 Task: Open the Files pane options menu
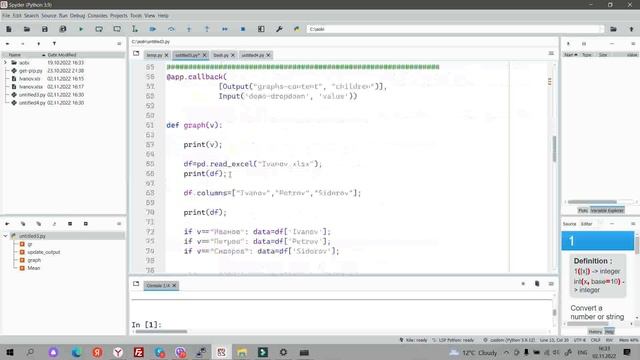coord(119,44)
